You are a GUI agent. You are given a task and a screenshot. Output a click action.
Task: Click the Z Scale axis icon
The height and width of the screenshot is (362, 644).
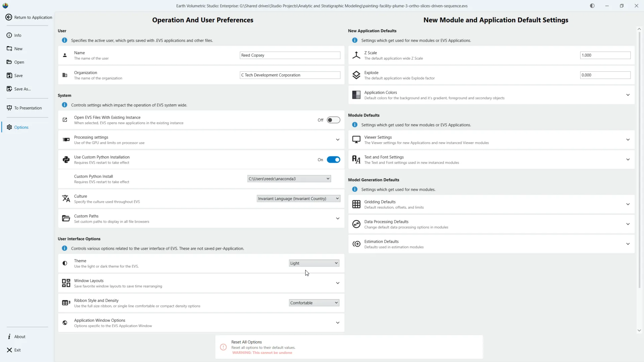coord(356,55)
